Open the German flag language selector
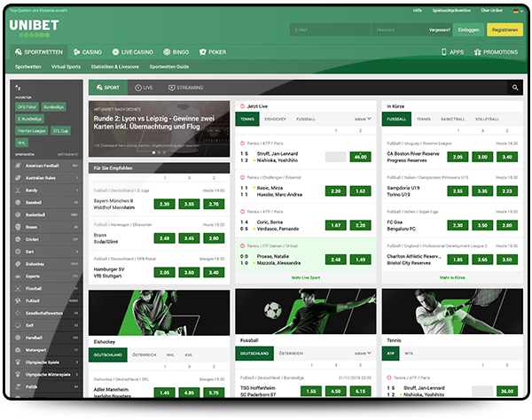This screenshot has width=532, height=420. 518,11
